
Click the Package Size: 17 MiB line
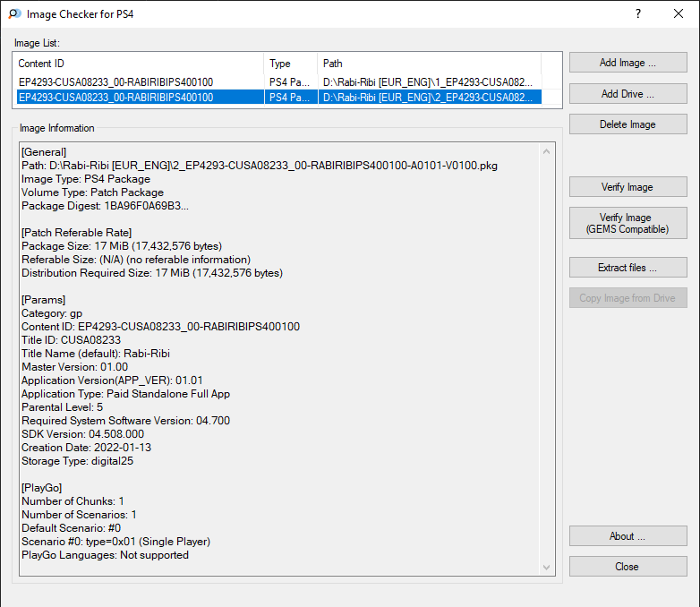[122, 246]
